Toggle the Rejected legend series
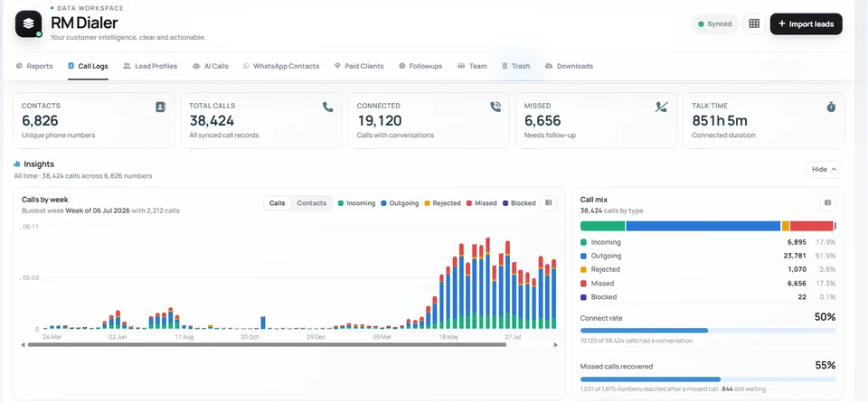The height and width of the screenshot is (402, 868). pyautogui.click(x=442, y=203)
